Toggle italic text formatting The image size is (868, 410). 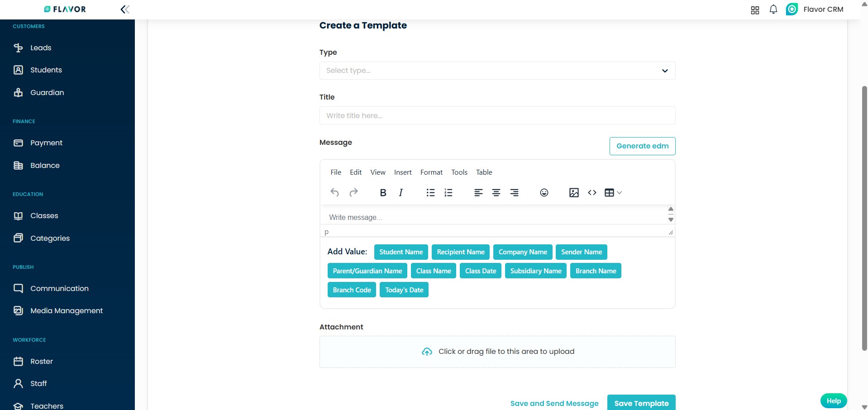click(x=401, y=193)
